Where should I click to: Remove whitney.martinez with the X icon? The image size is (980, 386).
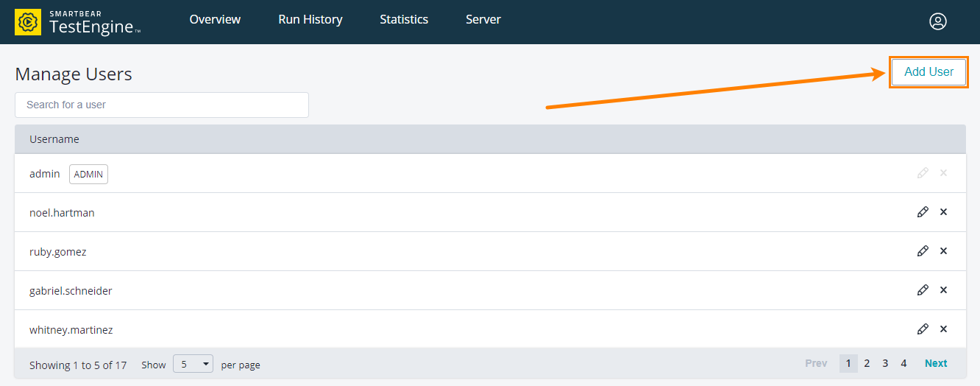(943, 329)
